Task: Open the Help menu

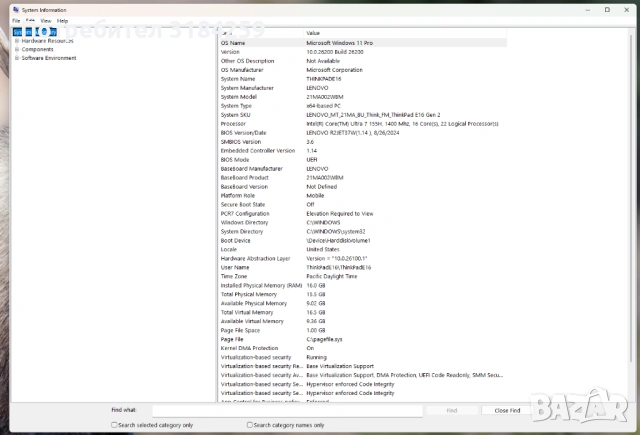Action: pos(62,21)
